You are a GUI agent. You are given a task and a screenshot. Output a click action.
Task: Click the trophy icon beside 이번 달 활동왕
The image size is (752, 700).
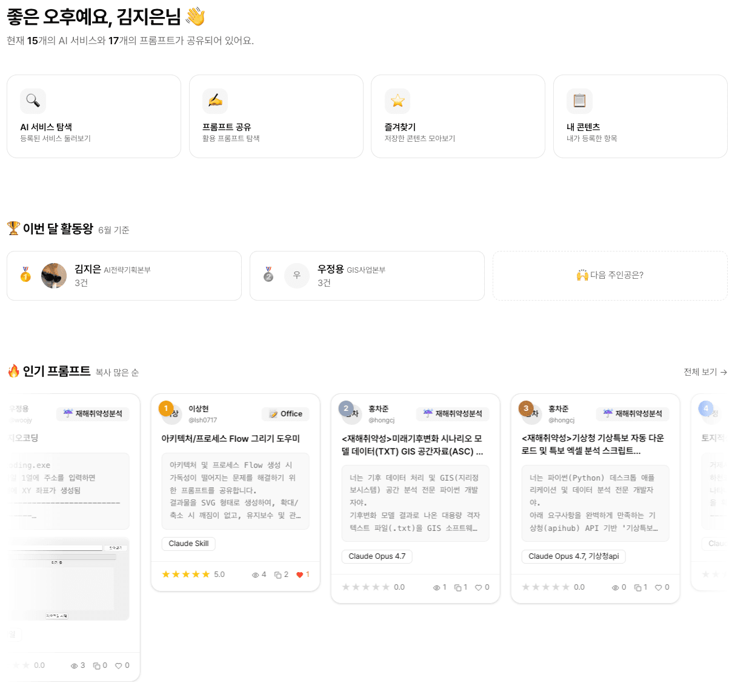tap(13, 228)
